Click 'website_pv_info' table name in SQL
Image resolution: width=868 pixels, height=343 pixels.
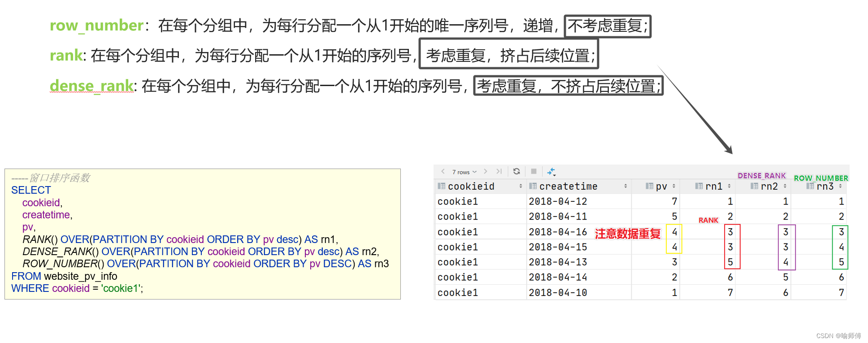(x=81, y=276)
